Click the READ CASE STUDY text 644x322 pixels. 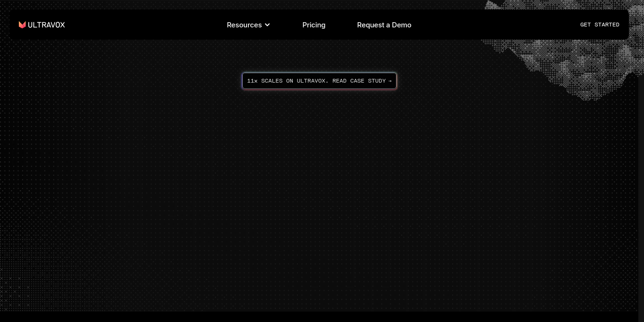pyautogui.click(x=359, y=81)
